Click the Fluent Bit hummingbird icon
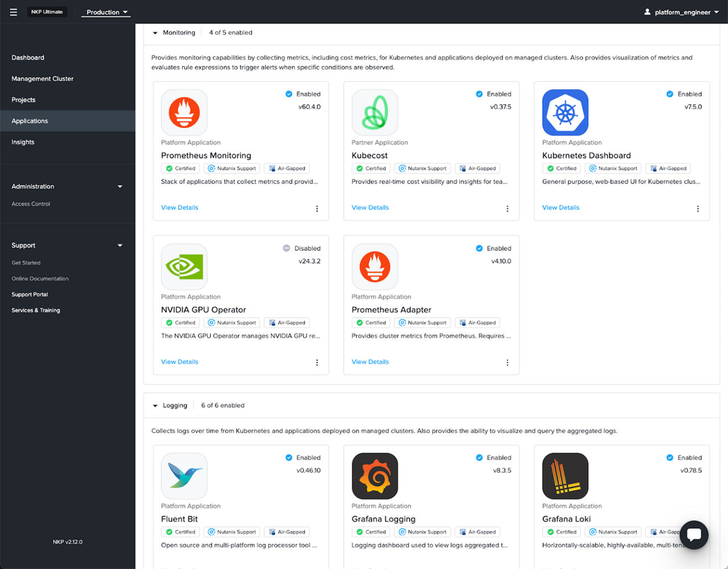 (x=184, y=476)
